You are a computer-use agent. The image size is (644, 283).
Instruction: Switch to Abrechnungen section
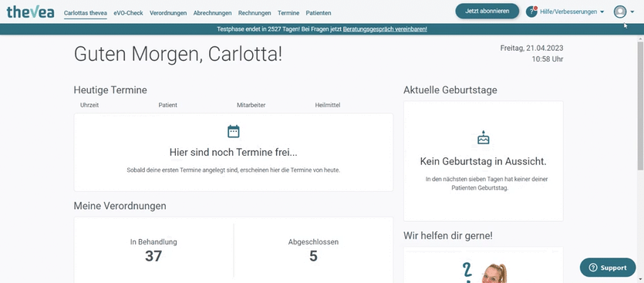click(212, 13)
